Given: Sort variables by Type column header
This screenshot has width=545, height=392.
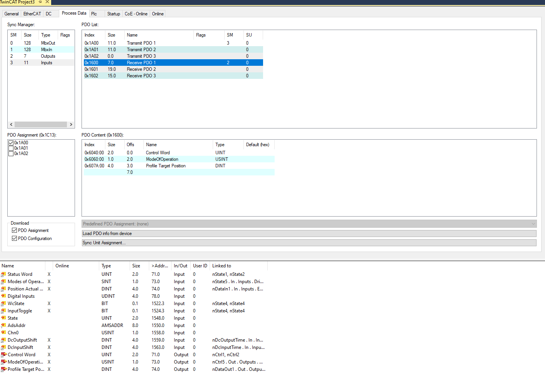Looking at the screenshot, I should (x=115, y=266).
